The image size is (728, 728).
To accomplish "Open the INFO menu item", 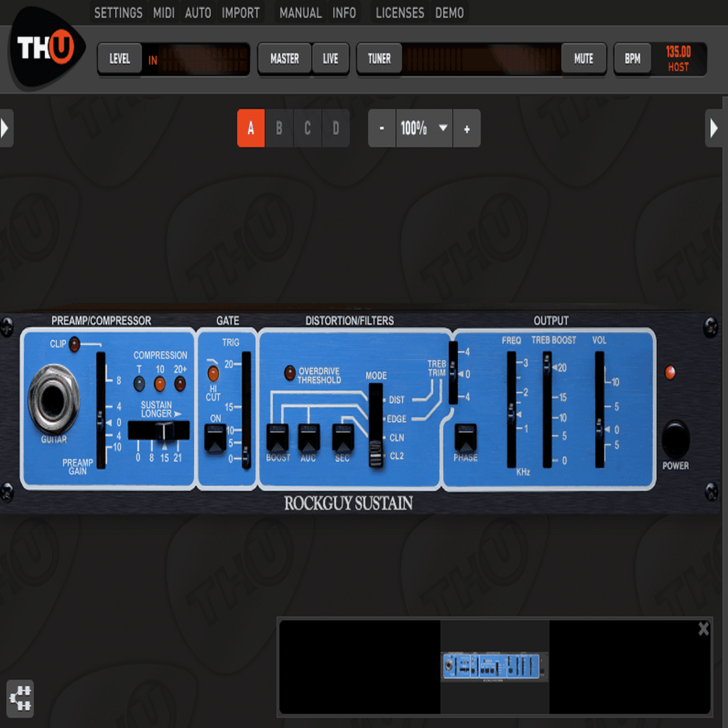I will pyautogui.click(x=344, y=13).
